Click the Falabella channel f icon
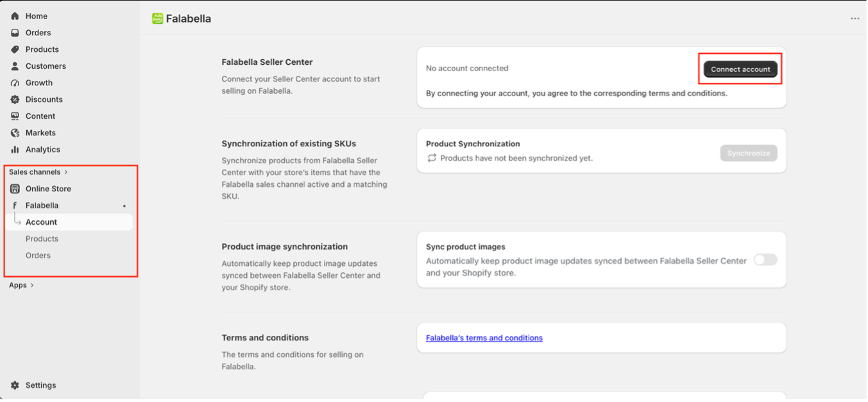Image resolution: width=868 pixels, height=402 pixels. [15, 205]
